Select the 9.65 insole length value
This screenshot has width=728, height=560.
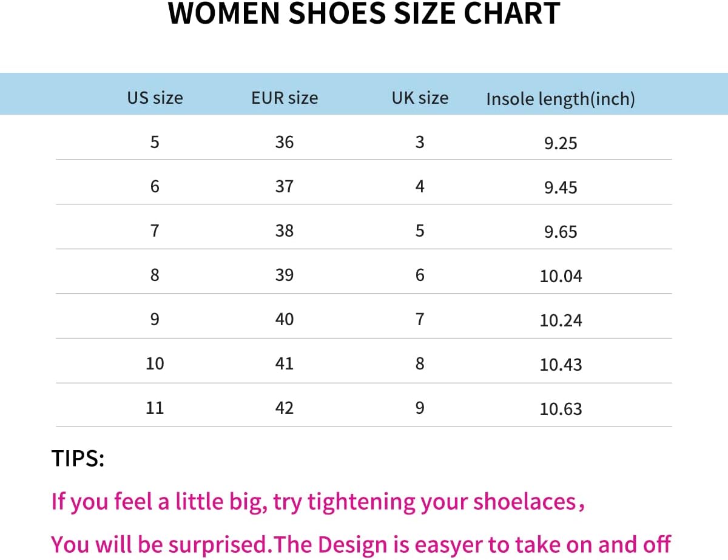tap(561, 232)
